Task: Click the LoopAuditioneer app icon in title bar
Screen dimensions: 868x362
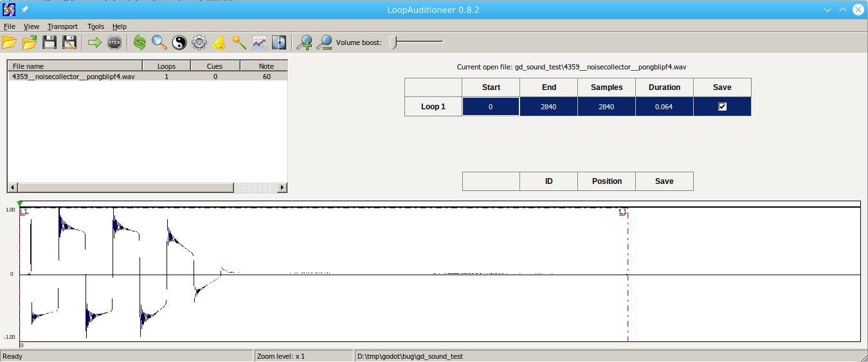Action: coord(9,10)
